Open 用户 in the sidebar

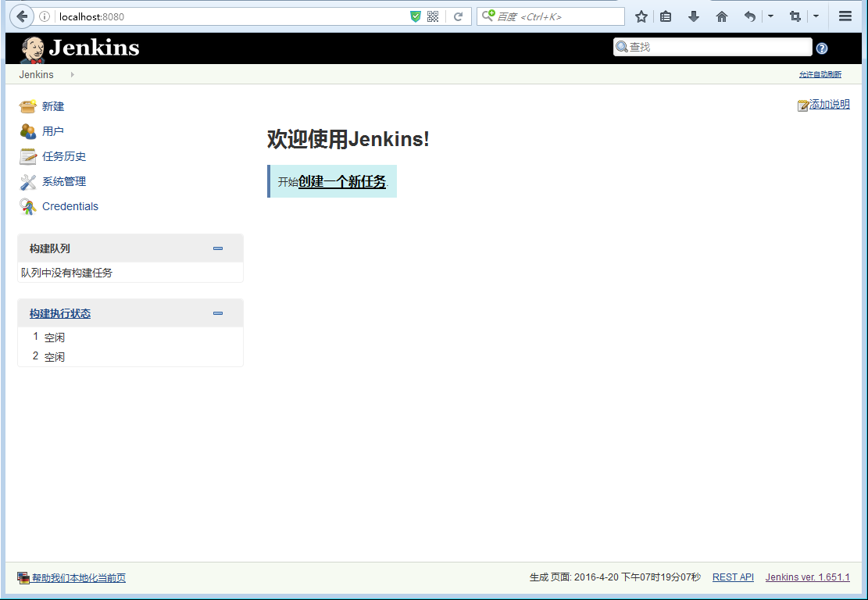pyautogui.click(x=52, y=131)
